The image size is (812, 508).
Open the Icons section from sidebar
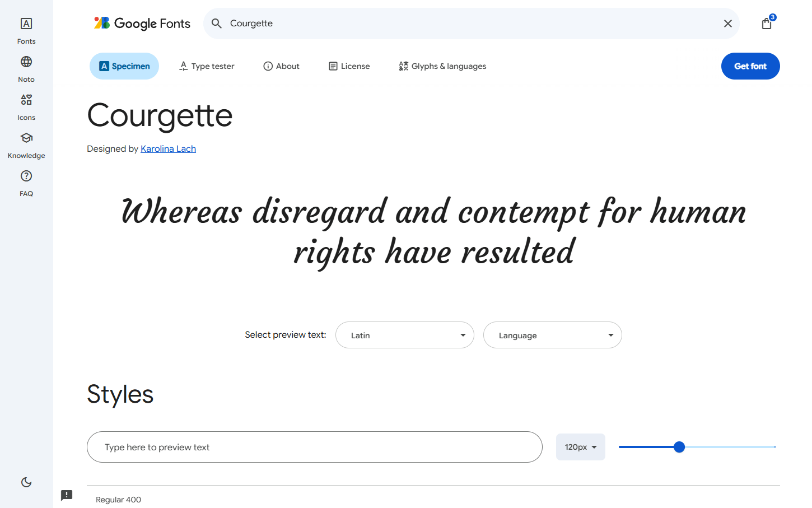tap(26, 105)
